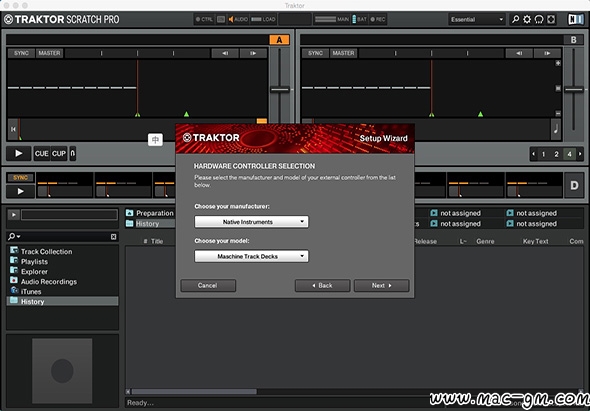Play Deck A with the play button
This screenshot has width=590, height=411.
18,154
